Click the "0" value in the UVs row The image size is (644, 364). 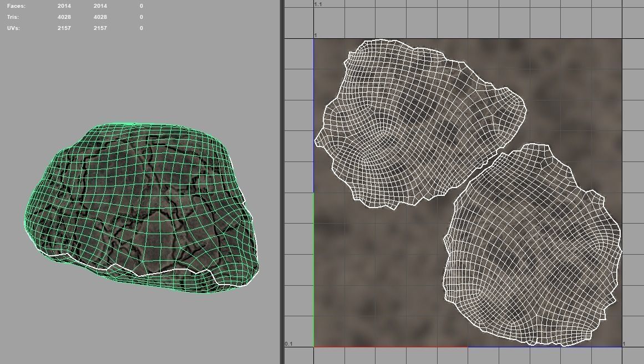click(141, 28)
